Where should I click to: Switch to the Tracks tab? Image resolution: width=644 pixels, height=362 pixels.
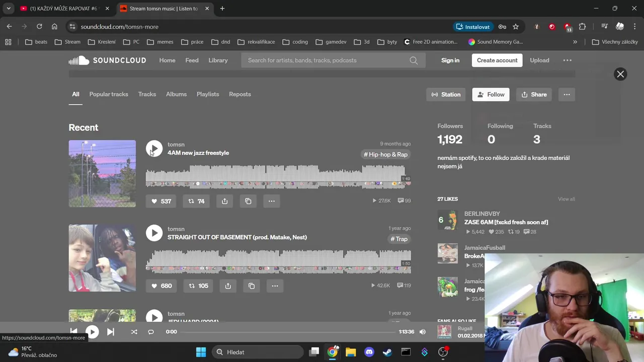(147, 94)
